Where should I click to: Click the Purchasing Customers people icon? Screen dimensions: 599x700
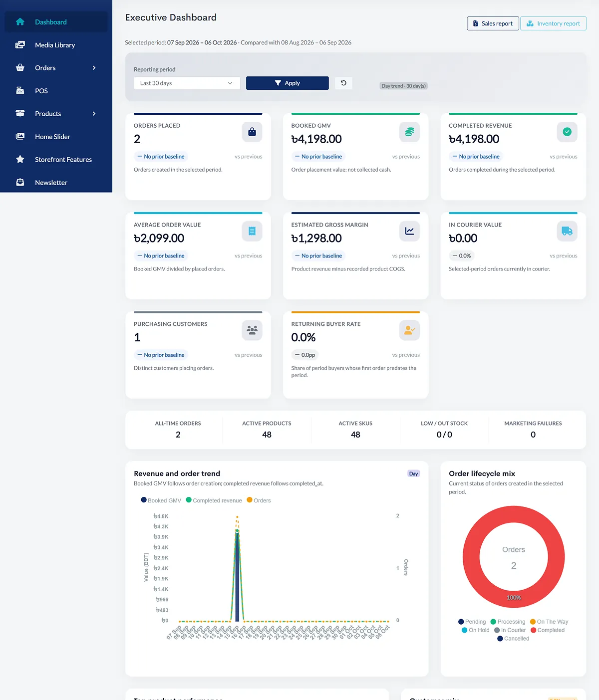pyautogui.click(x=252, y=330)
